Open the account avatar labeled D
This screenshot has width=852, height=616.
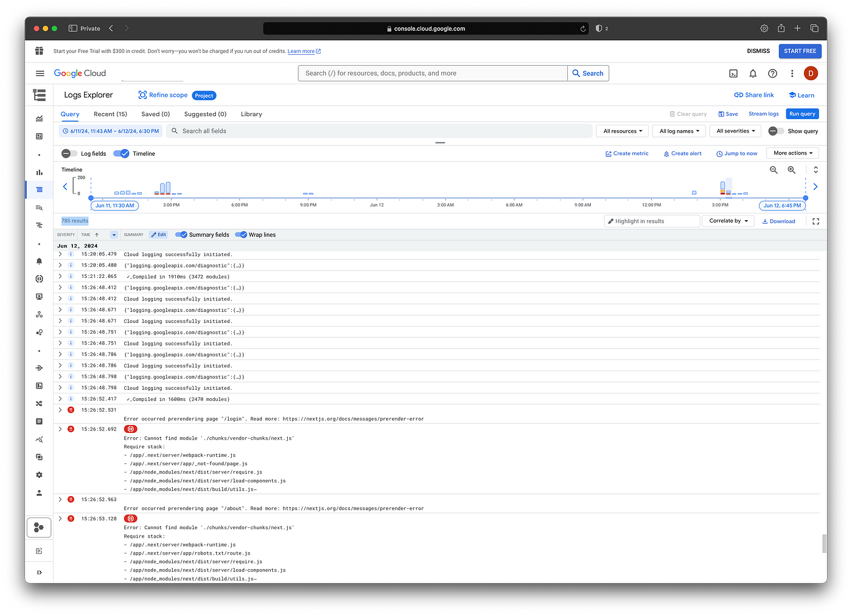[811, 74]
